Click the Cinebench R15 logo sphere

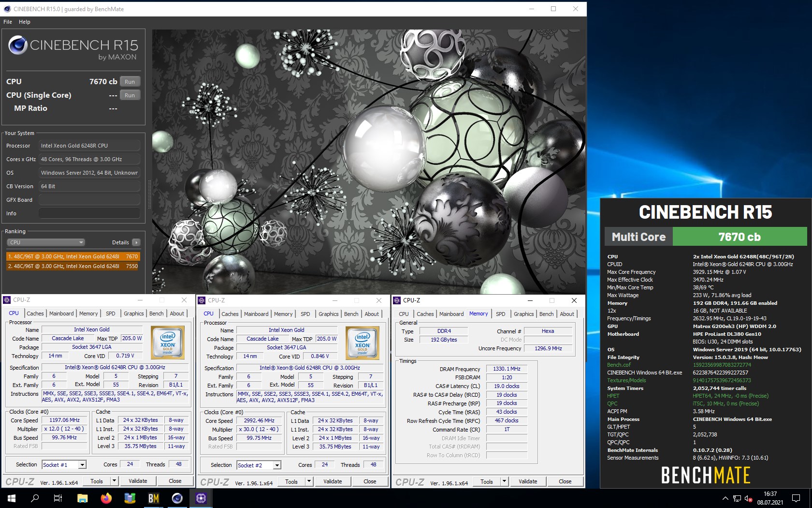18,45
